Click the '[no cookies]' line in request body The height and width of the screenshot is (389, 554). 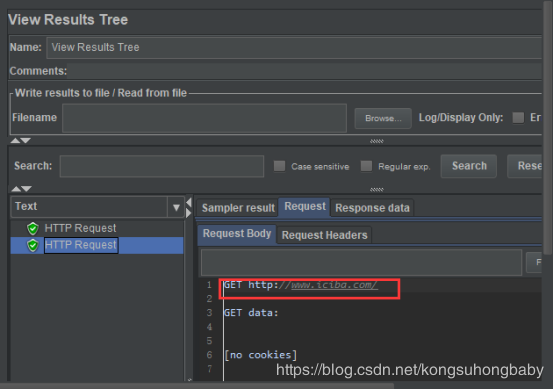click(x=261, y=355)
